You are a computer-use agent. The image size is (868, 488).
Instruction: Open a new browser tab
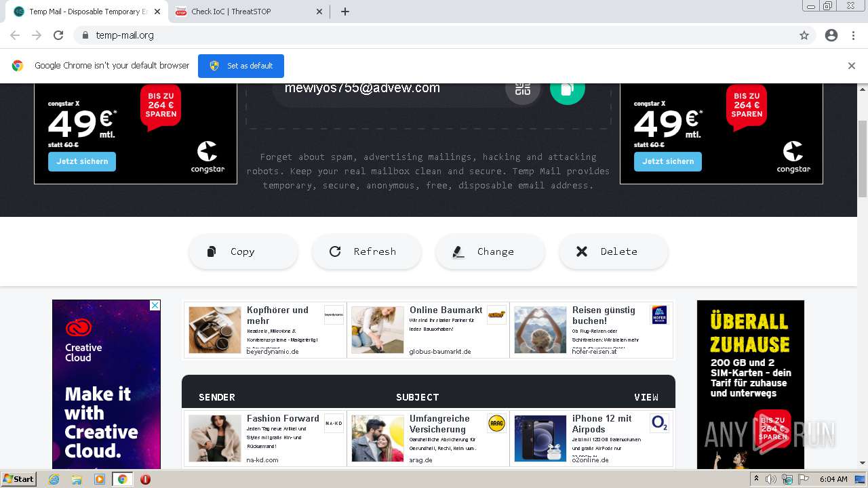click(344, 12)
